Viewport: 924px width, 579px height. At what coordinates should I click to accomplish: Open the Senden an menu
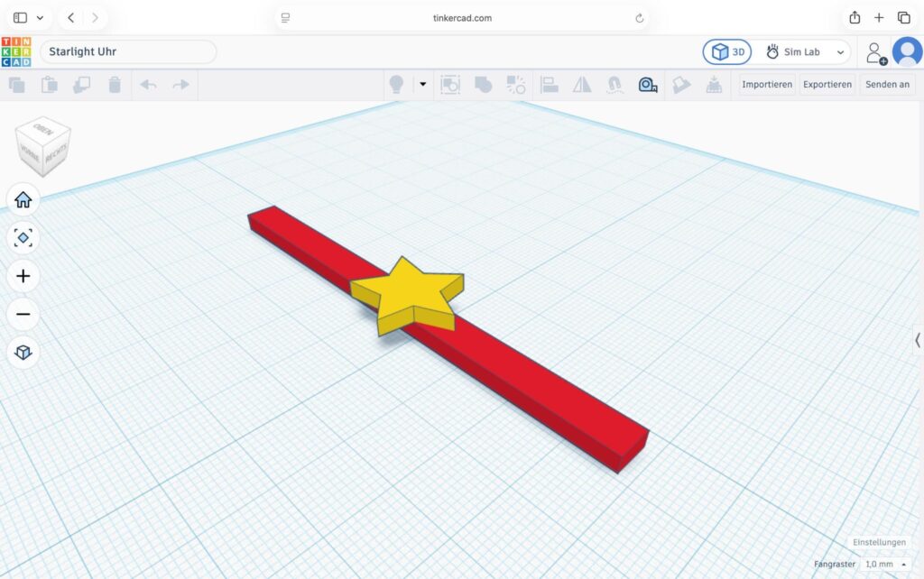click(887, 84)
